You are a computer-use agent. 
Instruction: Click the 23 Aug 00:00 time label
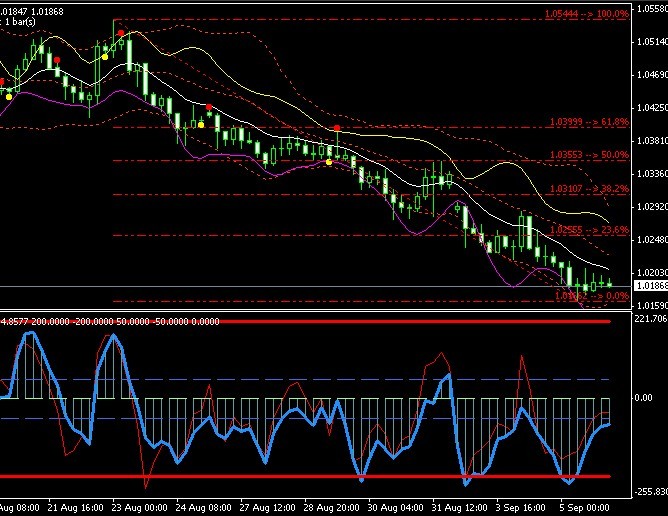coord(139,508)
